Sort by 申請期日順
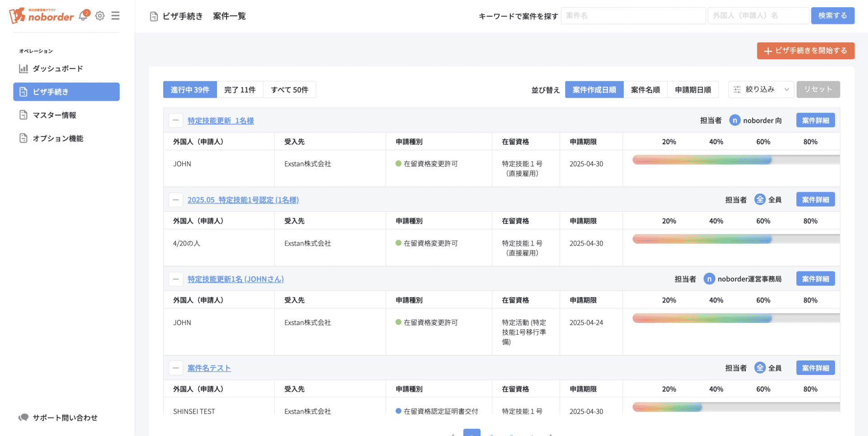 coord(693,90)
